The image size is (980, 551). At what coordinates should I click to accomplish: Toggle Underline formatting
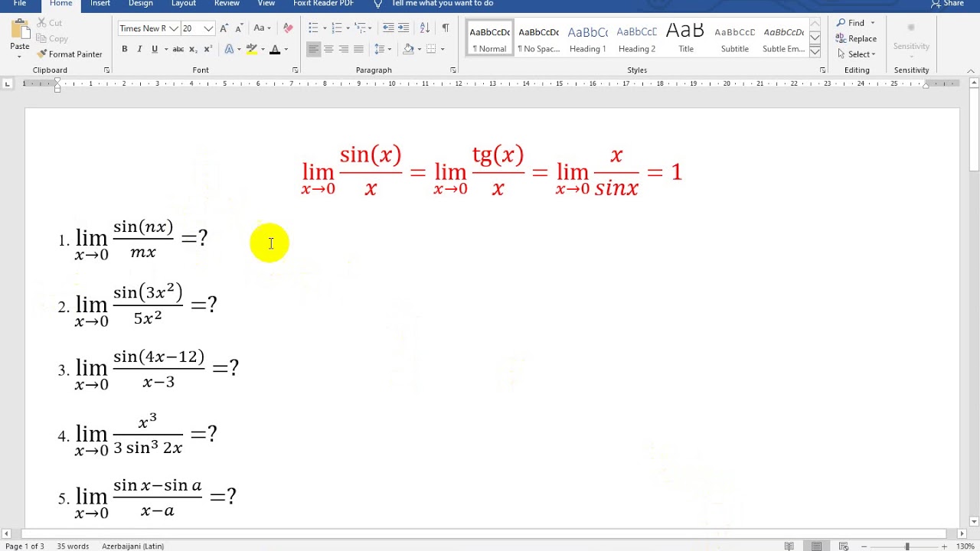pyautogui.click(x=154, y=49)
